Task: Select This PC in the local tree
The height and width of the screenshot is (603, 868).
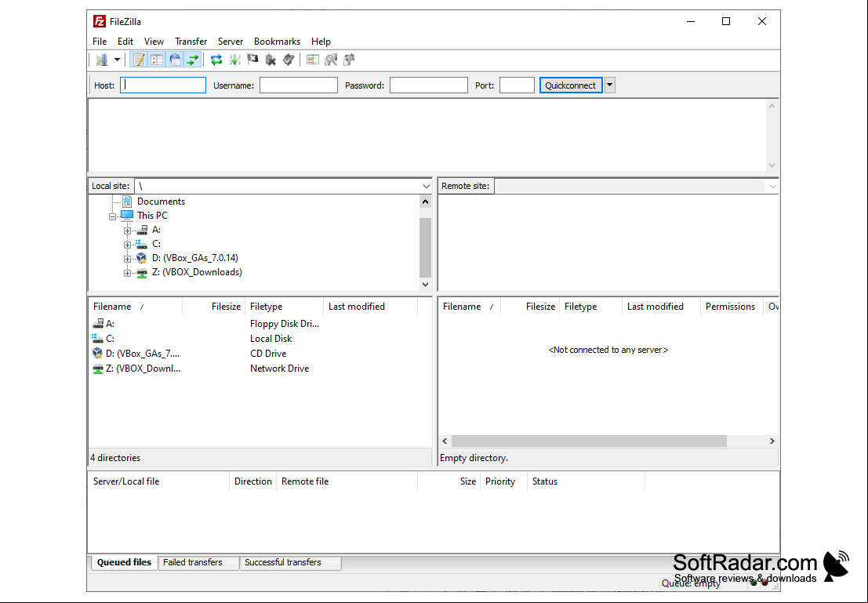Action: (152, 216)
